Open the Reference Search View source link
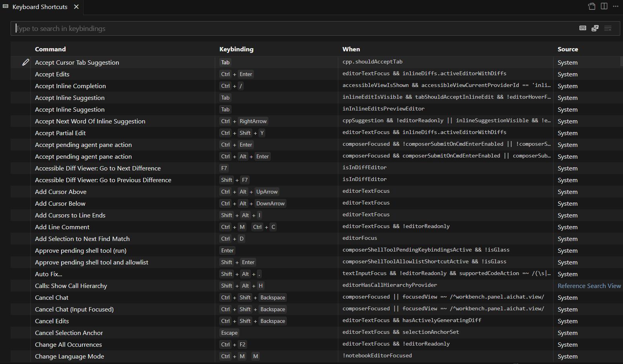The image size is (623, 364). (x=589, y=286)
